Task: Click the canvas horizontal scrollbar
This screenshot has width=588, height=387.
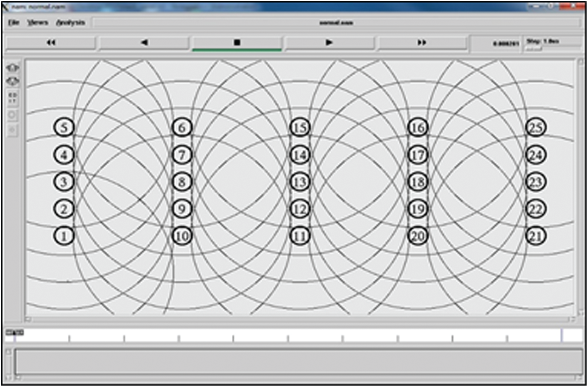Action: [x=300, y=320]
